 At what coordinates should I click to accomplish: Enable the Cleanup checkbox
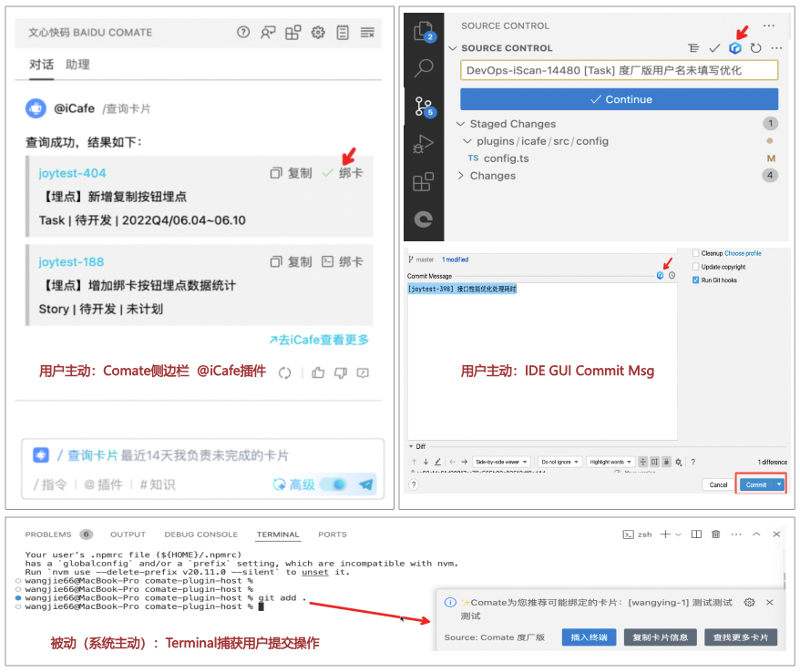click(695, 253)
